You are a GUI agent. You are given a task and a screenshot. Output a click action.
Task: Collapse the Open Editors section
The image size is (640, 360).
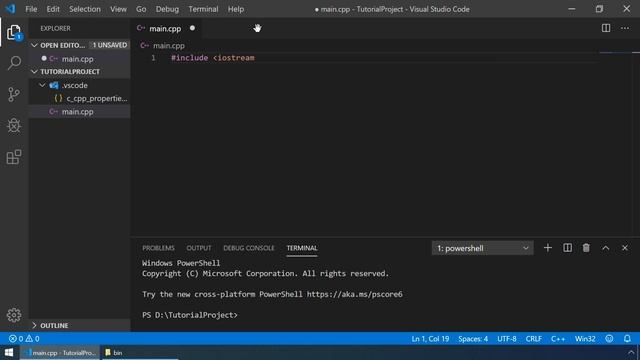[x=34, y=45]
